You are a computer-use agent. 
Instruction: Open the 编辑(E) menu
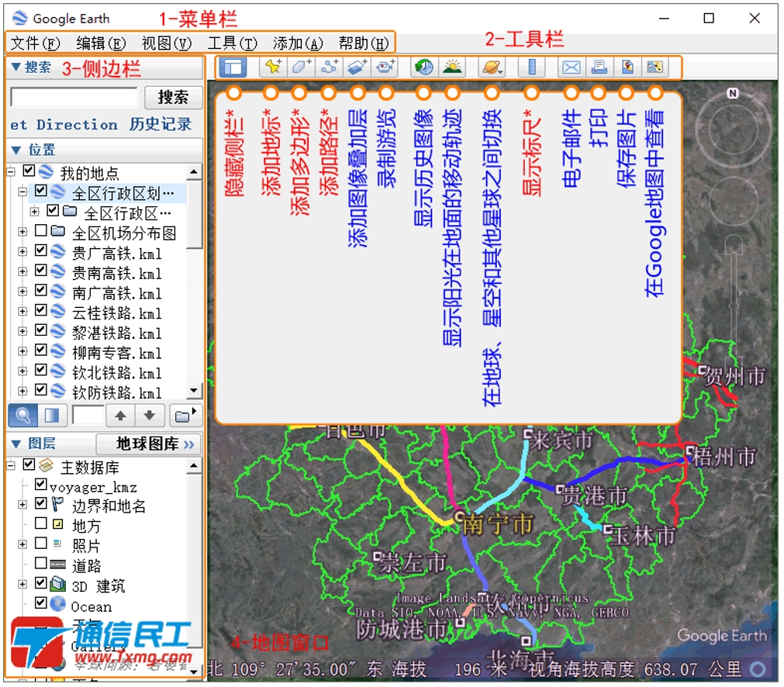[101, 43]
